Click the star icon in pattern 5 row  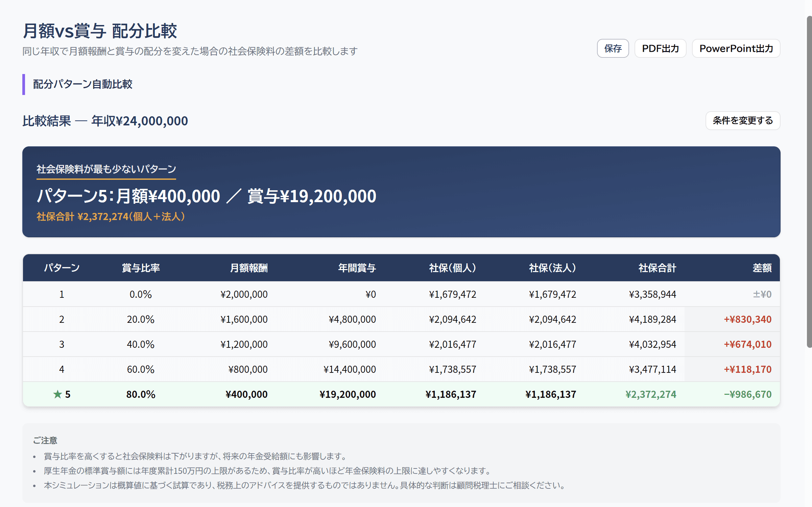[57, 394]
